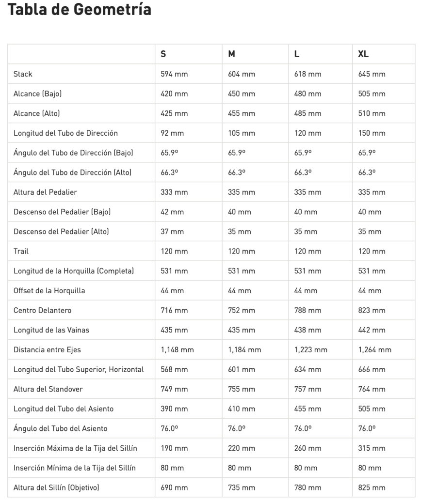Click the Trail row label
The width and height of the screenshot is (421, 504).
point(21,252)
